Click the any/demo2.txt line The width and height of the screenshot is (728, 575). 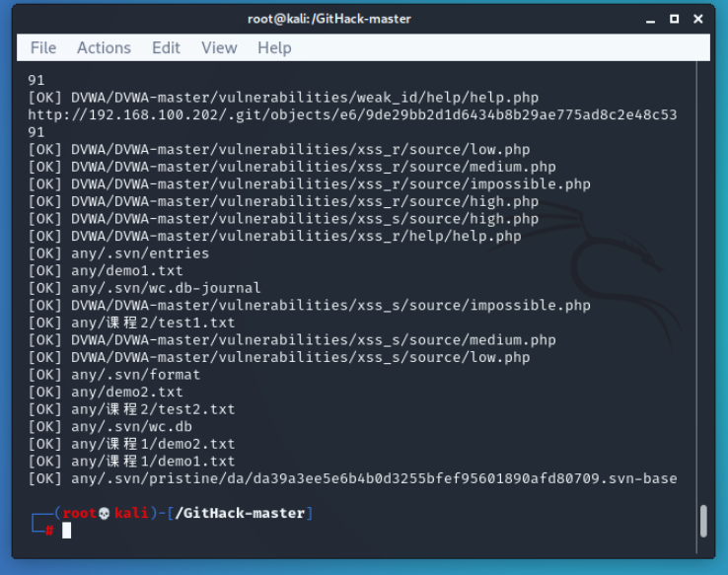(106, 393)
